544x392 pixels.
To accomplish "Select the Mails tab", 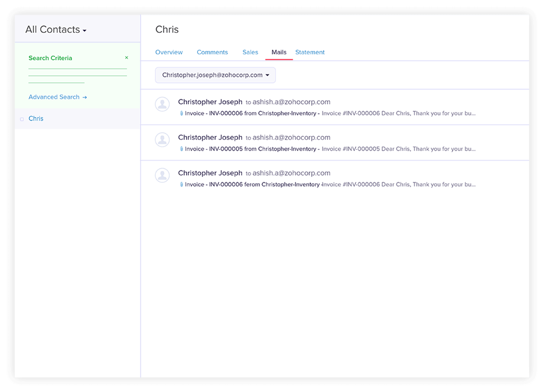I will 279,52.
